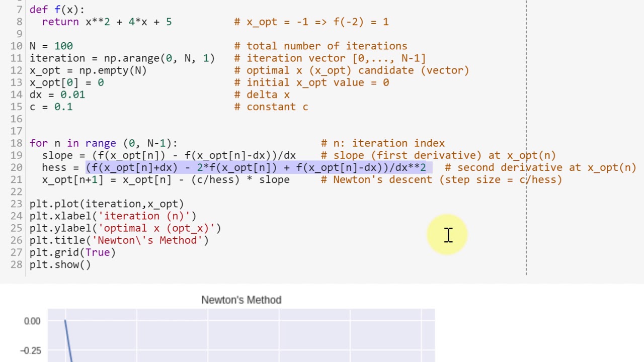Click the 'plt.grid(True)' line
This screenshot has height=362, width=644.
point(72,252)
